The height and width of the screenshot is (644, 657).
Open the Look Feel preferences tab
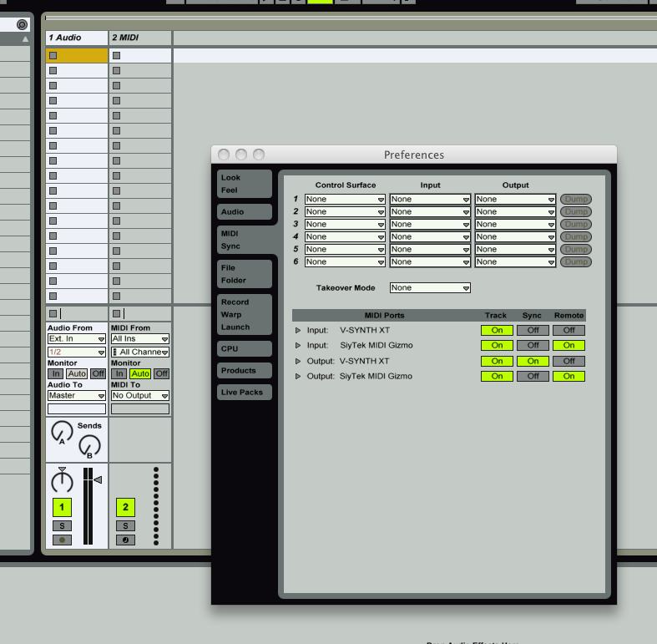[245, 184]
